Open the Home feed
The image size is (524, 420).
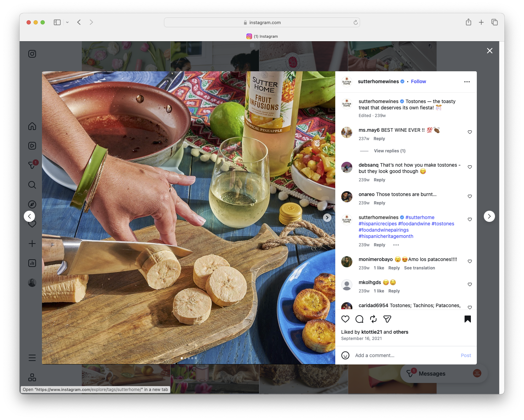point(32,126)
